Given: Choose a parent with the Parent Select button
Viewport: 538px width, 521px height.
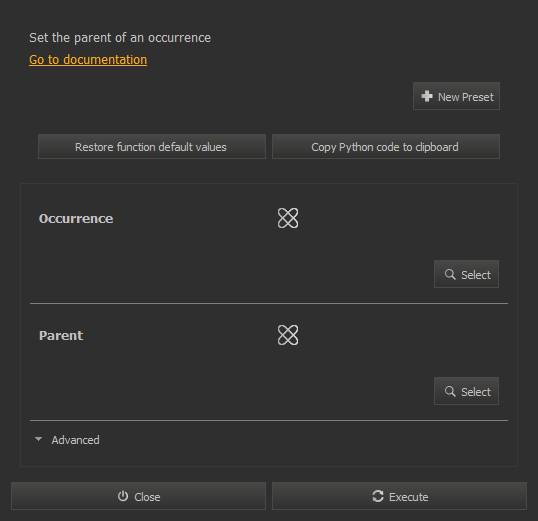Looking at the screenshot, I should 466,391.
